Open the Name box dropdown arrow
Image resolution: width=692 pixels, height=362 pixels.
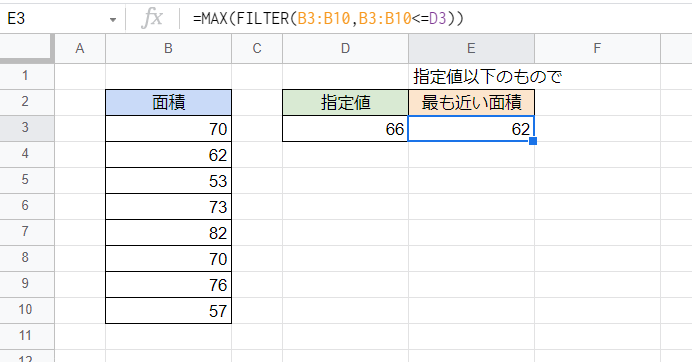113,19
